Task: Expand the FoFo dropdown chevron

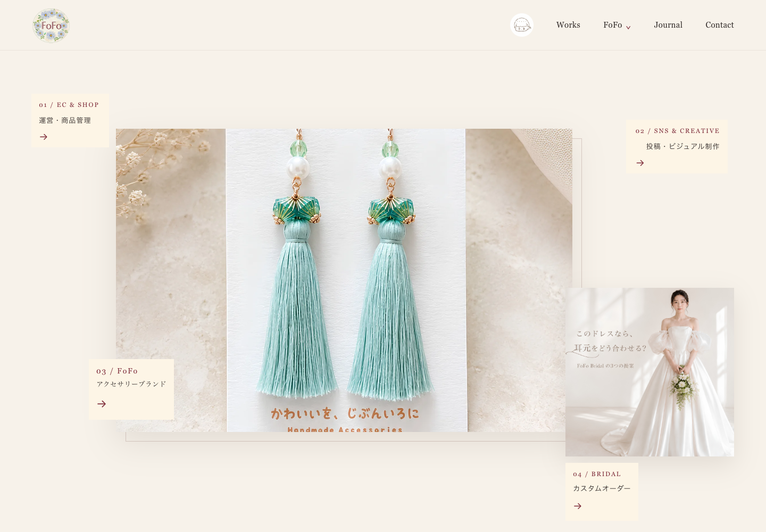Action: click(628, 28)
